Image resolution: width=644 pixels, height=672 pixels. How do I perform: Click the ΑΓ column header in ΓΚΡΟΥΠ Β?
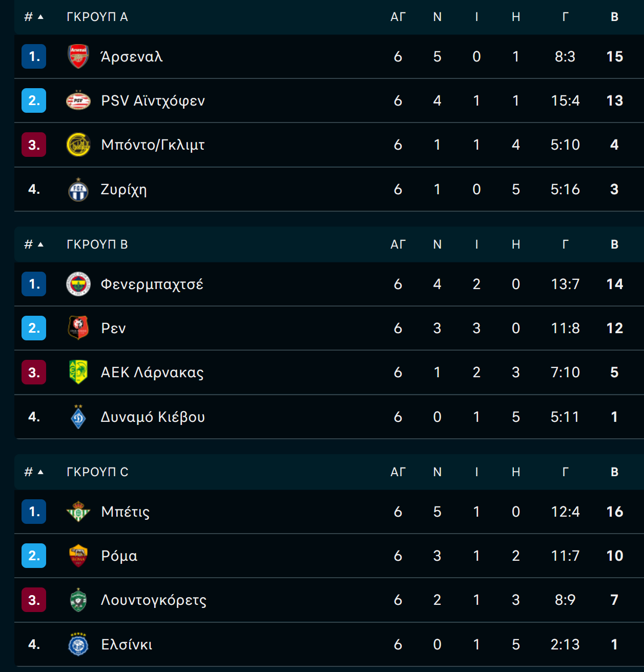coord(398,245)
